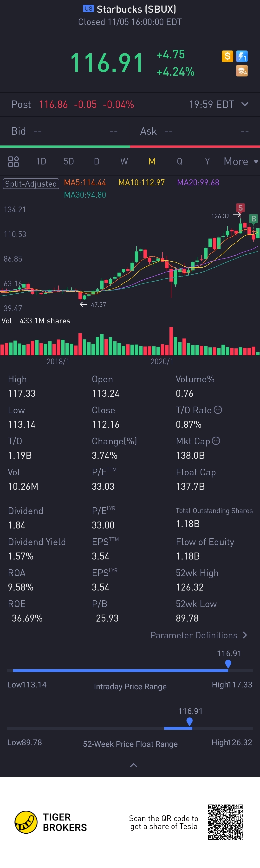Tap the blue lightning bolt icon
The height and width of the screenshot is (868, 260).
tap(242, 56)
